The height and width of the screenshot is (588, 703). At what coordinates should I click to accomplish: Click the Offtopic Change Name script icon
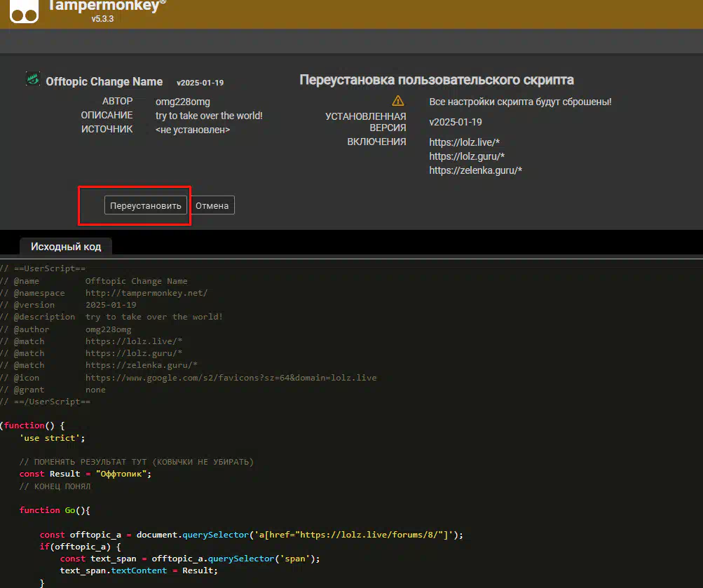pyautogui.click(x=32, y=79)
